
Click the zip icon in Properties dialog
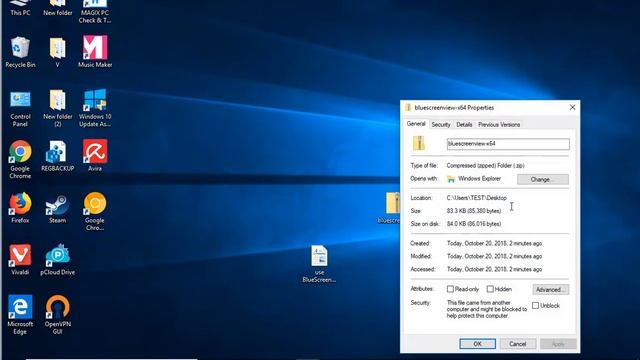coord(419,143)
